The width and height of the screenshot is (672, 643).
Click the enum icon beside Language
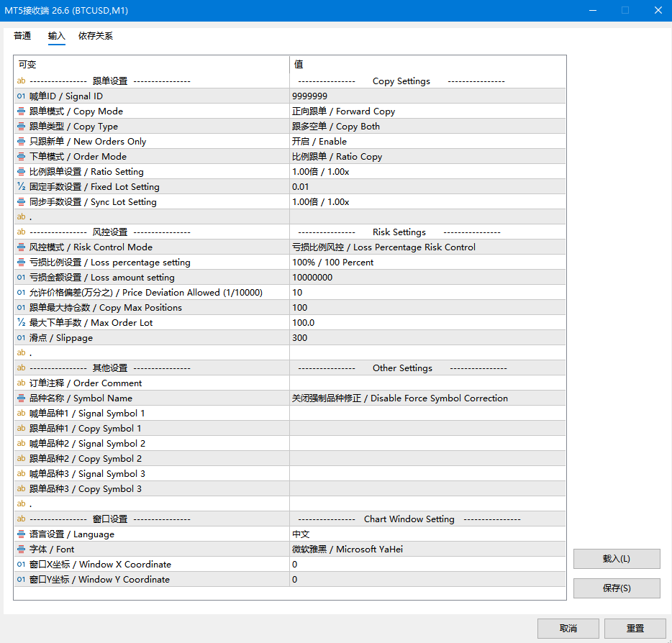coord(21,534)
